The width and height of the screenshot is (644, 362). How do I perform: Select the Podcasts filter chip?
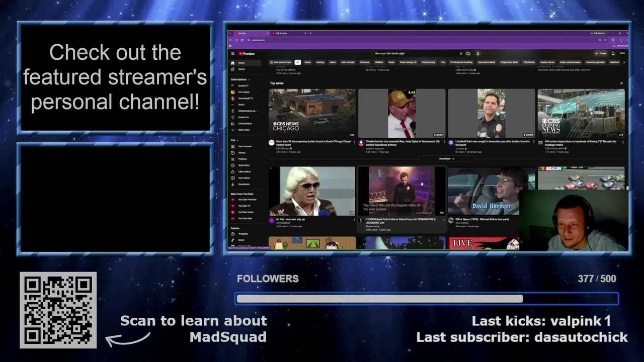pos(364,62)
